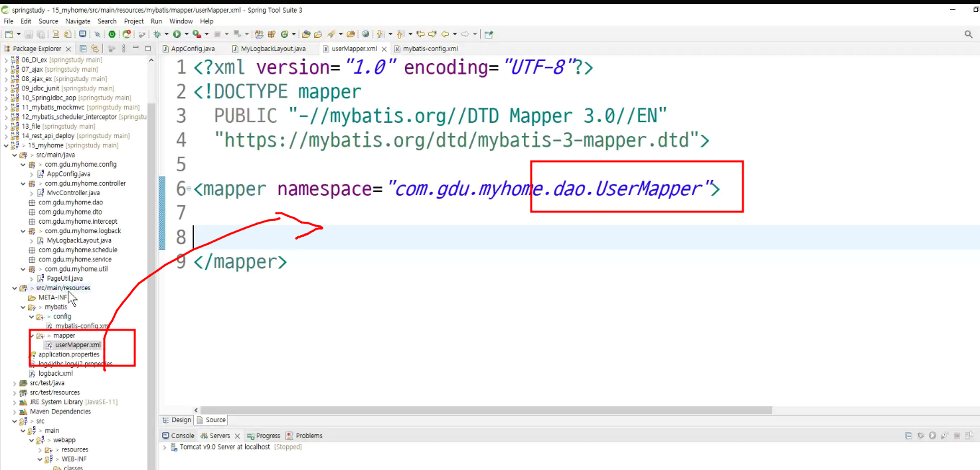Viewport: 980px width, 470px height.
Task: Click the Open Perspective icon
Action: click(x=489, y=34)
